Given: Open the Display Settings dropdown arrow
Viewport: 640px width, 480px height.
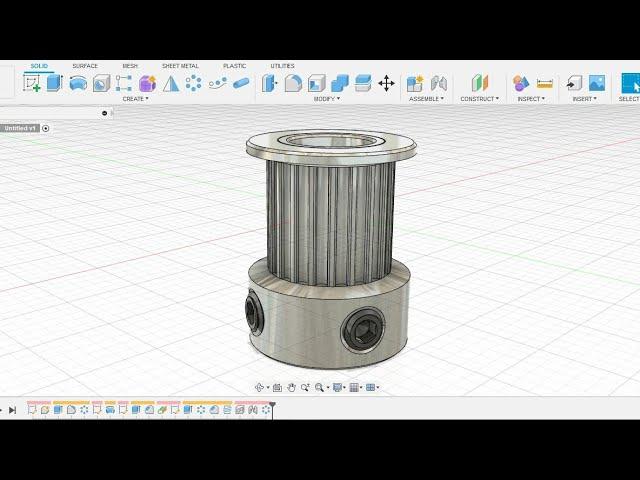Looking at the screenshot, I should [344, 388].
